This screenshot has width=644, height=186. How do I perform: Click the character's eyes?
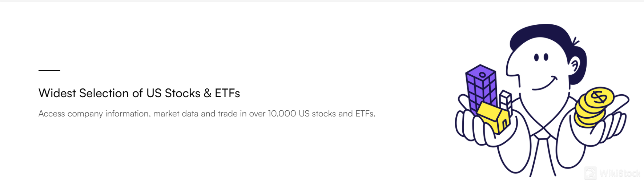[x=541, y=57]
